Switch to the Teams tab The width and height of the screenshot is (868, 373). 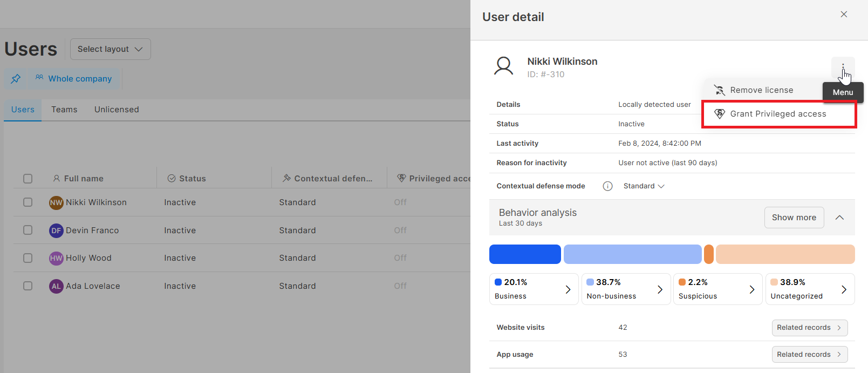tap(64, 110)
